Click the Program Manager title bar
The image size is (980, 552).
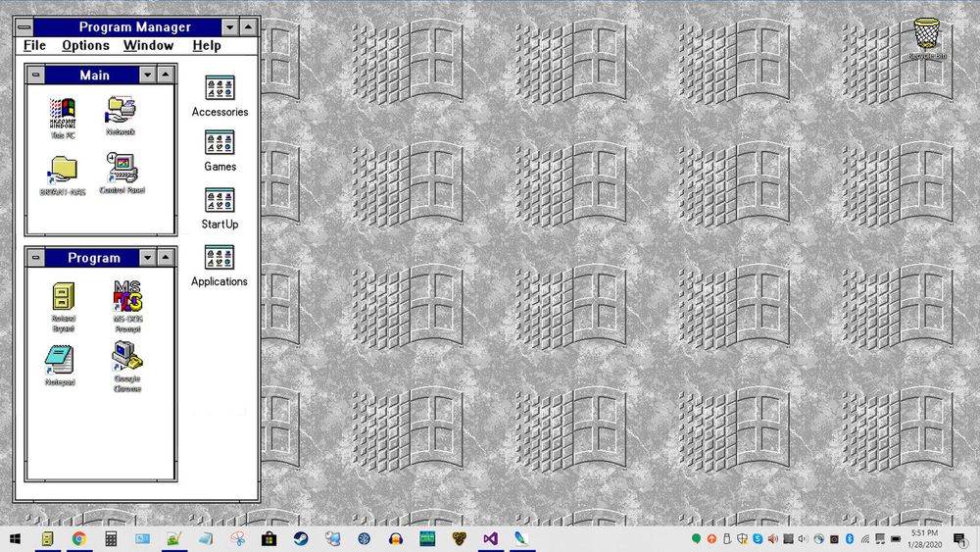pyautogui.click(x=134, y=27)
